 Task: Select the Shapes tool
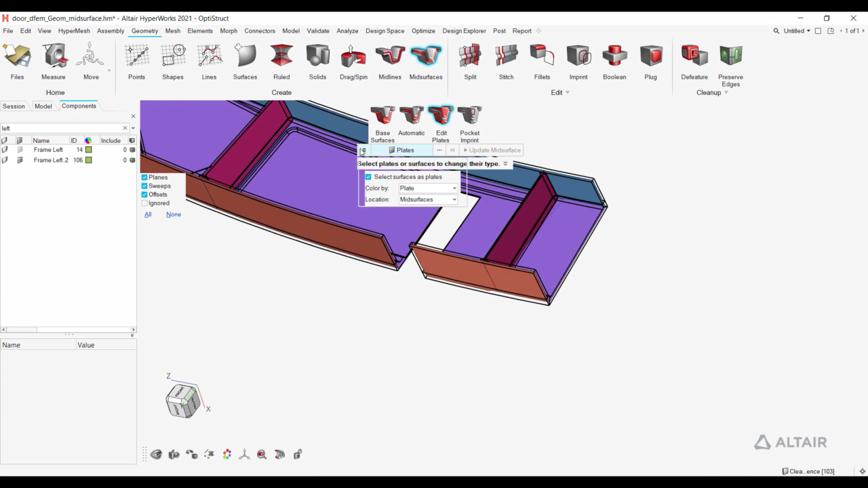(173, 62)
